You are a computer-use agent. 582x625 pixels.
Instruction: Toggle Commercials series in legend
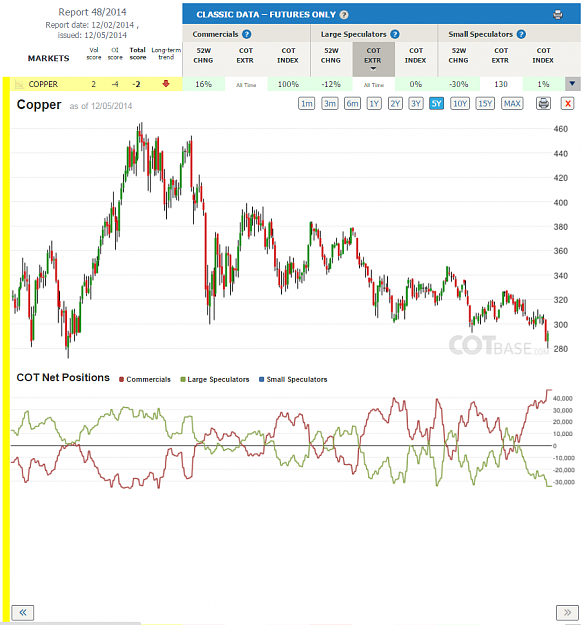pos(145,379)
